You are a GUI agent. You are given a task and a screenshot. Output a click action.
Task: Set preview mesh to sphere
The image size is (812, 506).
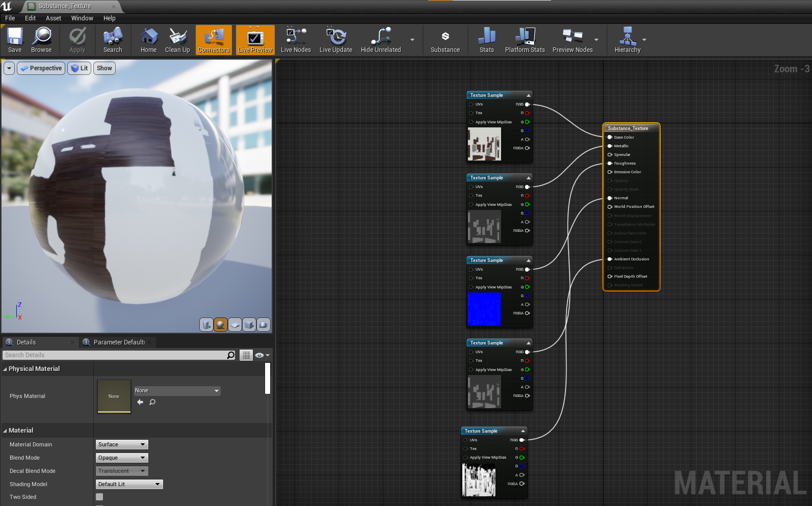click(x=221, y=325)
